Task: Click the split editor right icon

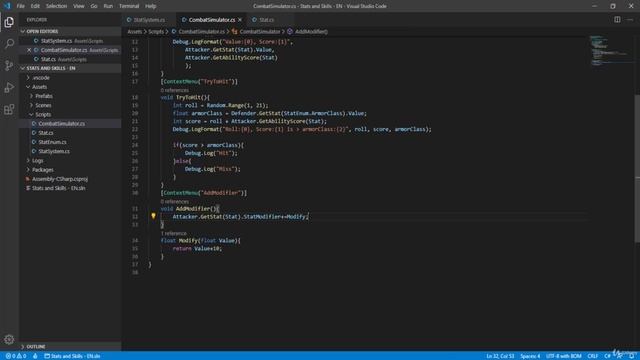Action: click(617, 20)
